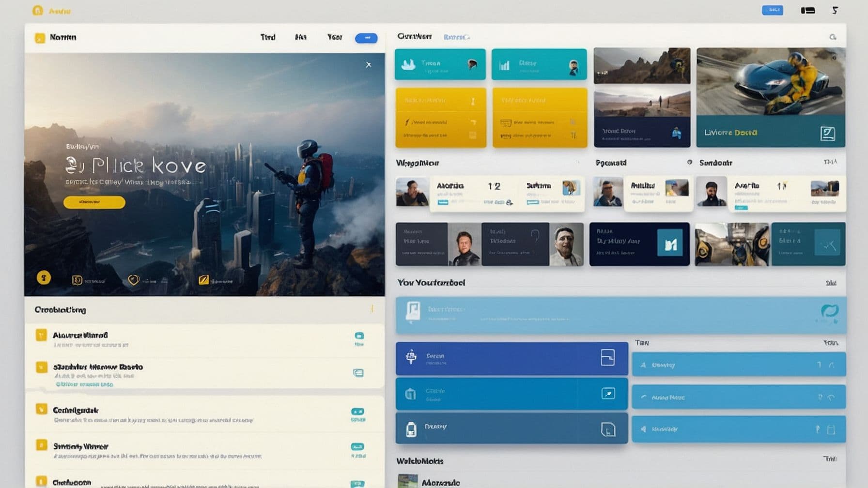868x488 pixels.
Task: Click the yellow button under Plick kove
Action: click(x=94, y=202)
